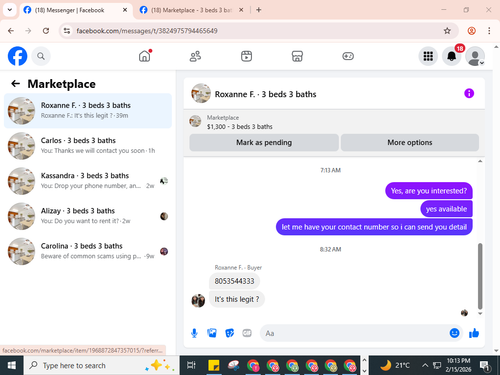Click the voice clip microphone icon
Image resolution: width=500 pixels, height=375 pixels.
(x=194, y=333)
